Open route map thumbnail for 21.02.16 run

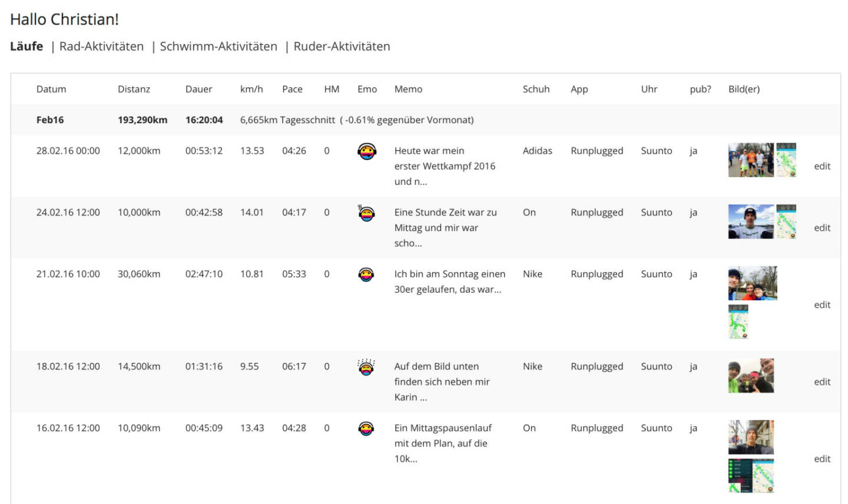[738, 321]
